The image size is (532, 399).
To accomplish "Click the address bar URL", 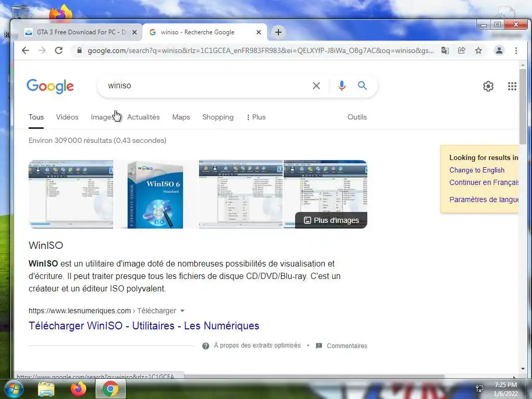I will [x=261, y=50].
